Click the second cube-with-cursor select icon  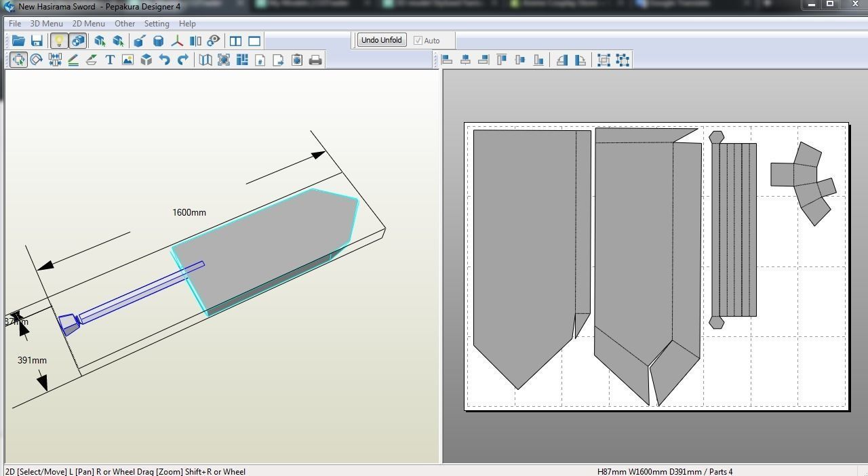(x=118, y=41)
